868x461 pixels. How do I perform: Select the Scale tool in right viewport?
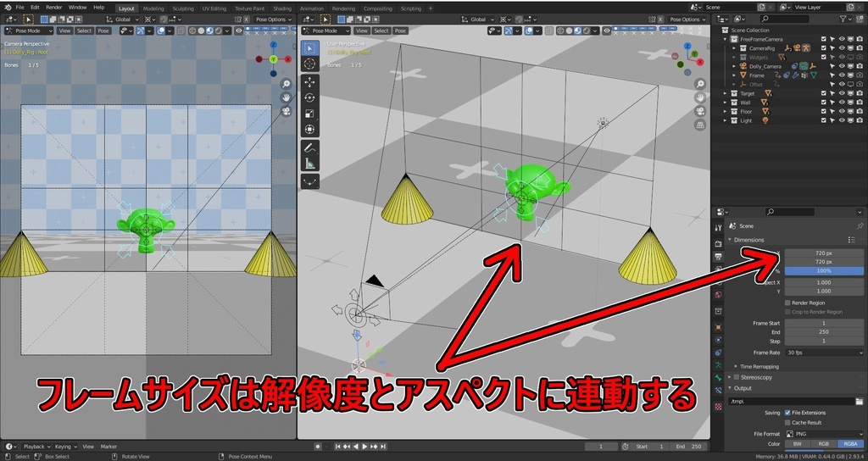point(309,114)
